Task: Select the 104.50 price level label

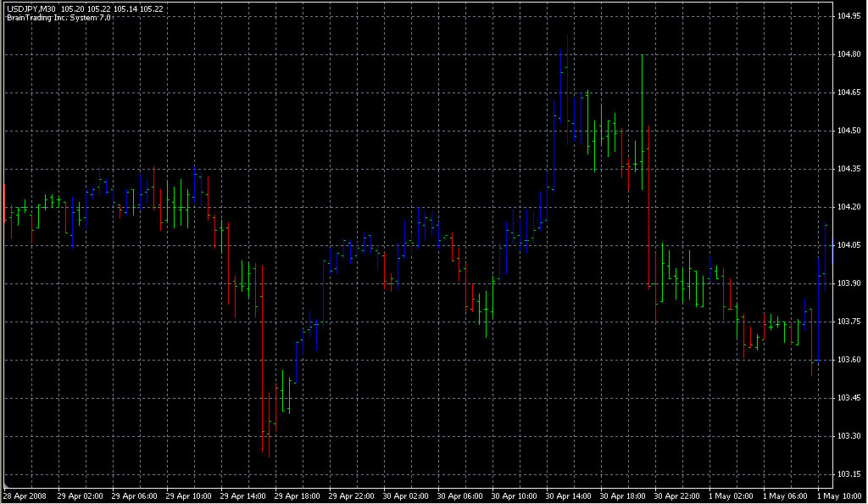Action: coord(848,131)
